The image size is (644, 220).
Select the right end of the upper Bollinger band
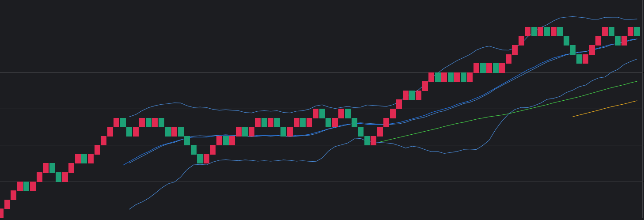pyautogui.click(x=637, y=19)
